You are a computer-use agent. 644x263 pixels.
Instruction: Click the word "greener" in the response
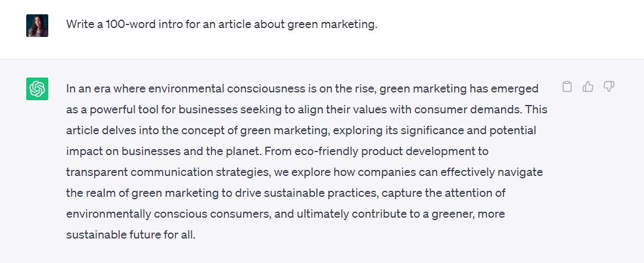click(458, 214)
